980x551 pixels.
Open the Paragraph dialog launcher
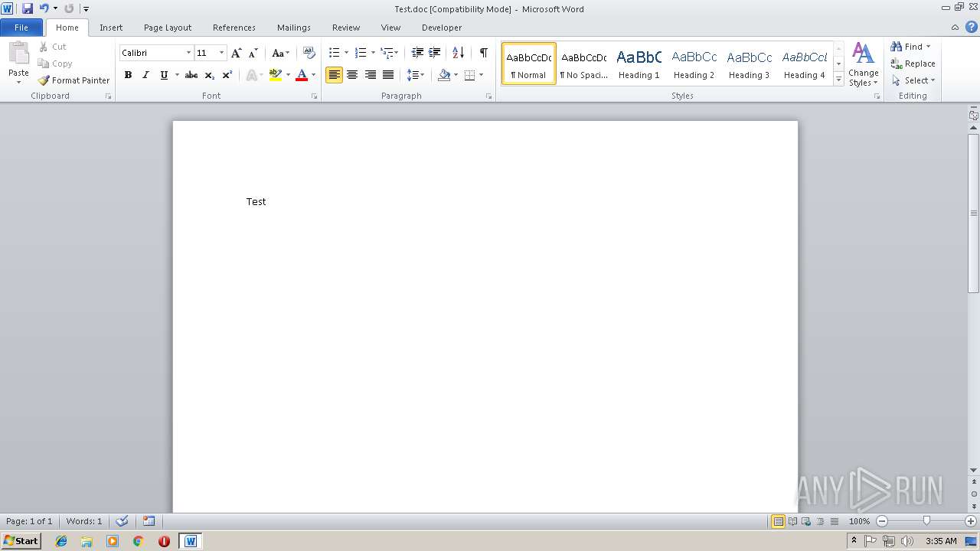[x=489, y=96]
